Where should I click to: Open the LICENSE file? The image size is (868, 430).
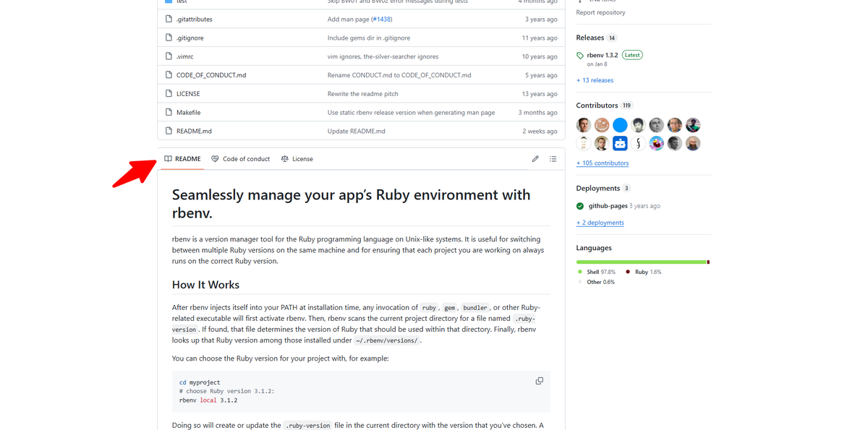click(188, 94)
